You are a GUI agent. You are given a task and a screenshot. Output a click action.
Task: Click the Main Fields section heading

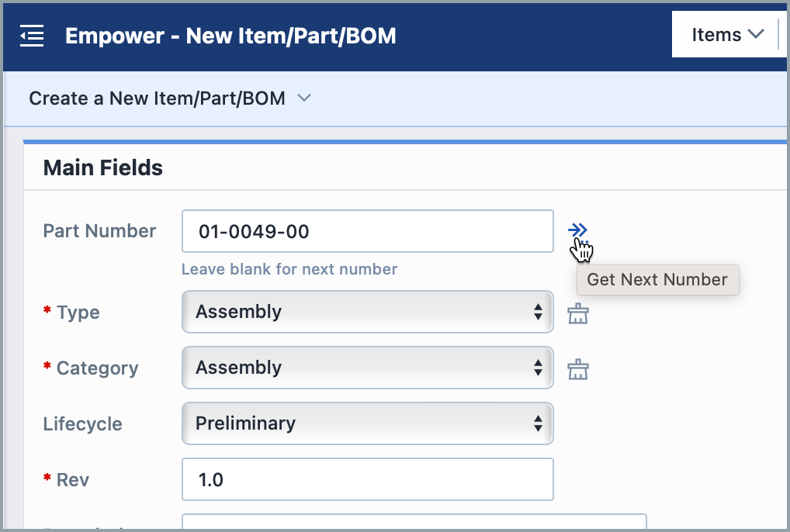[102, 168]
